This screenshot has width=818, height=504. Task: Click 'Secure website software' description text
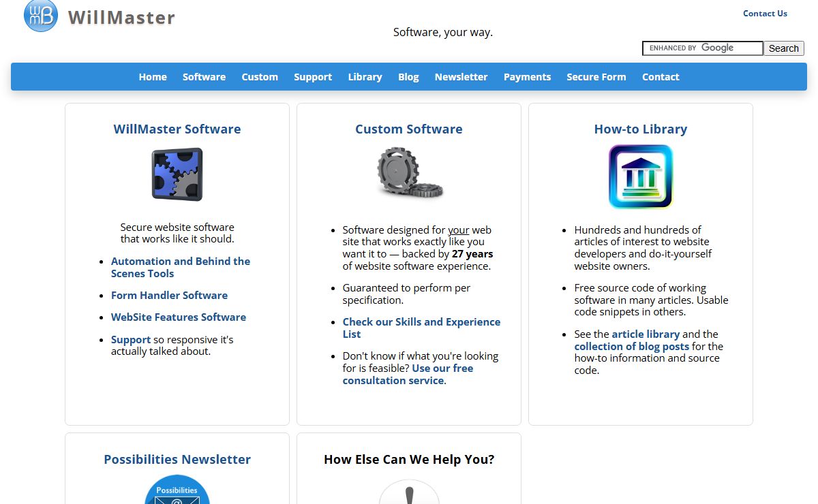[177, 233]
